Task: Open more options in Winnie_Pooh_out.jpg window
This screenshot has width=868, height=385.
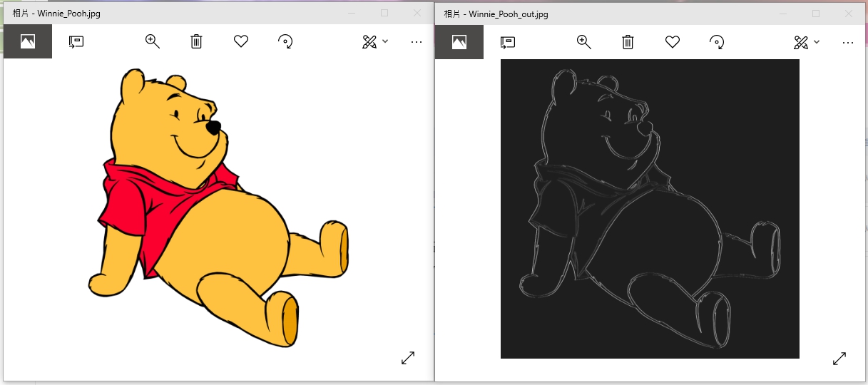Action: (x=848, y=43)
